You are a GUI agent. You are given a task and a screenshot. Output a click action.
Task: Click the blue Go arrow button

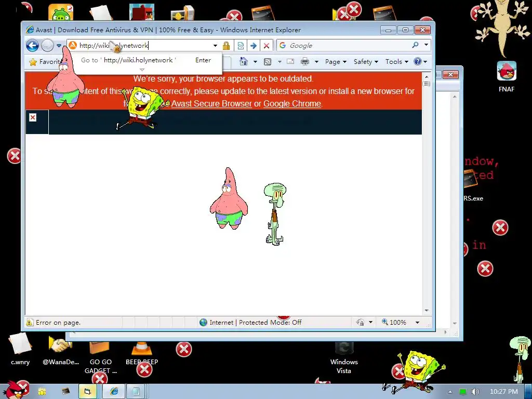[x=254, y=46]
